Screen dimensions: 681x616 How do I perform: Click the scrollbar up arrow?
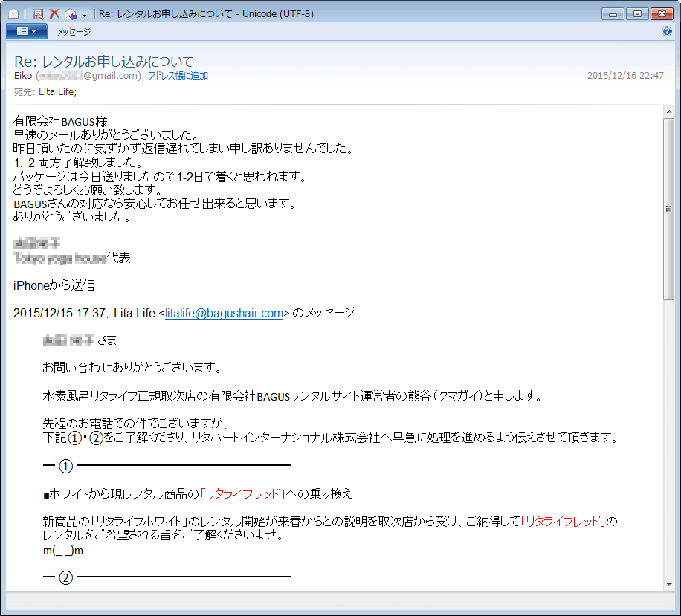coord(669,111)
